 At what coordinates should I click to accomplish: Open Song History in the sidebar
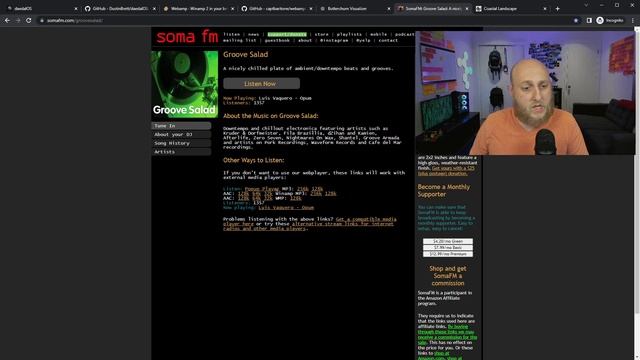[x=181, y=143]
